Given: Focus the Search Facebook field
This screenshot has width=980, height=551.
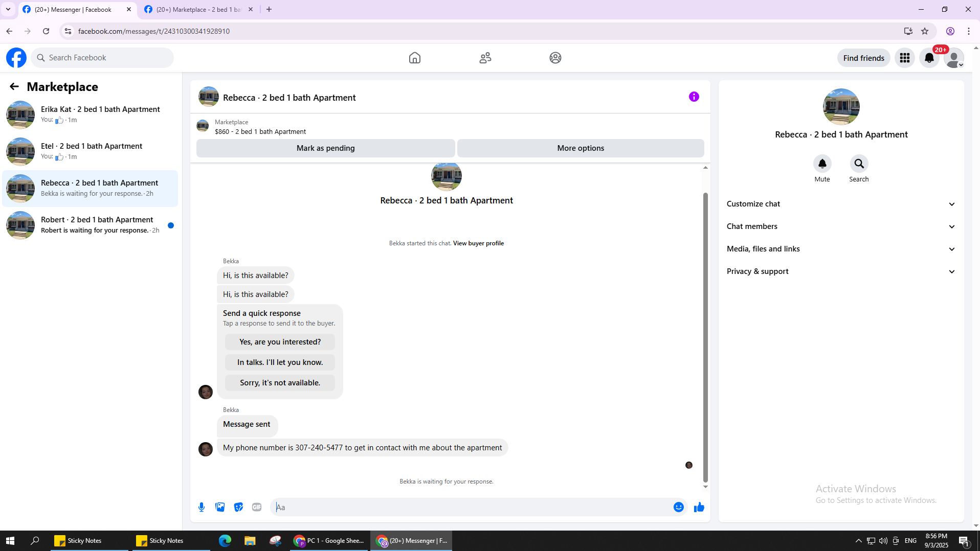Looking at the screenshot, I should (x=102, y=58).
